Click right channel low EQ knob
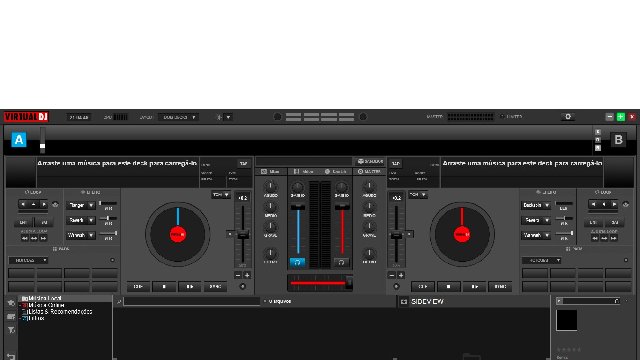Viewport: 640px width, 360px height. [369, 227]
